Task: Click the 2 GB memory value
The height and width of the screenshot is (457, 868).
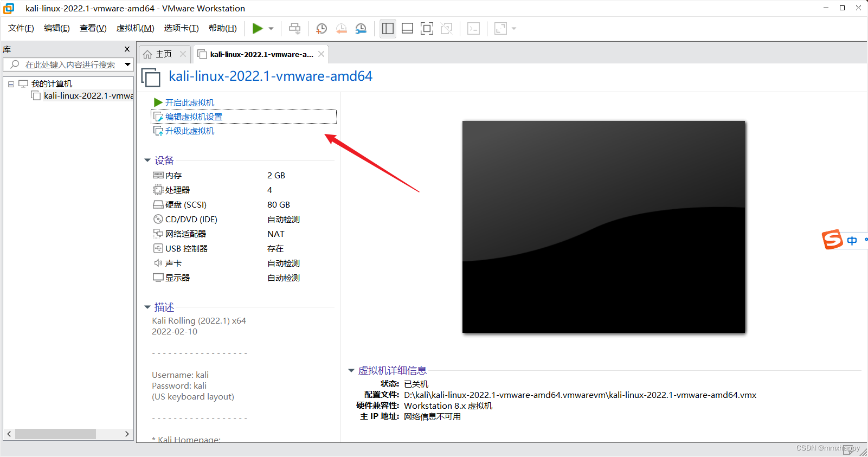Action: coord(276,176)
